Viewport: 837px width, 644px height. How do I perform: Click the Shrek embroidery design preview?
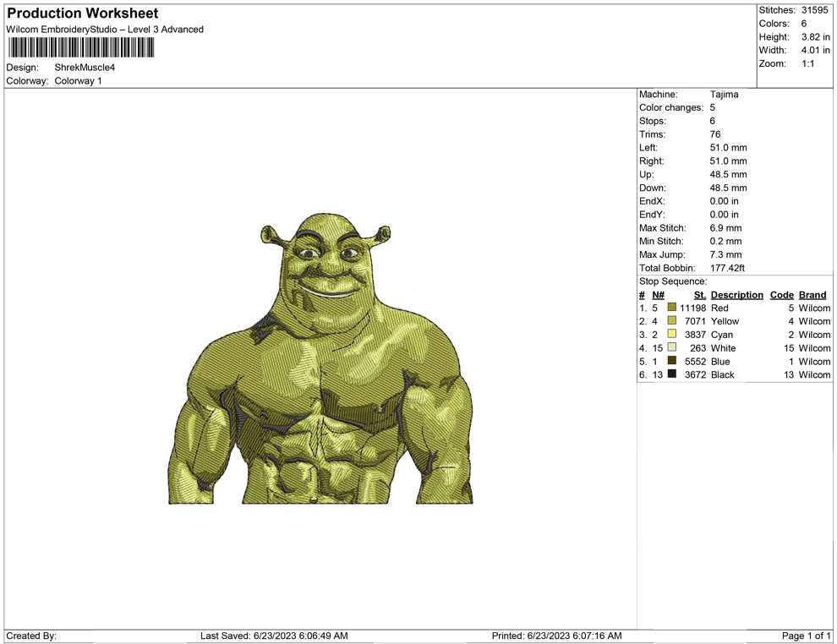point(320,358)
